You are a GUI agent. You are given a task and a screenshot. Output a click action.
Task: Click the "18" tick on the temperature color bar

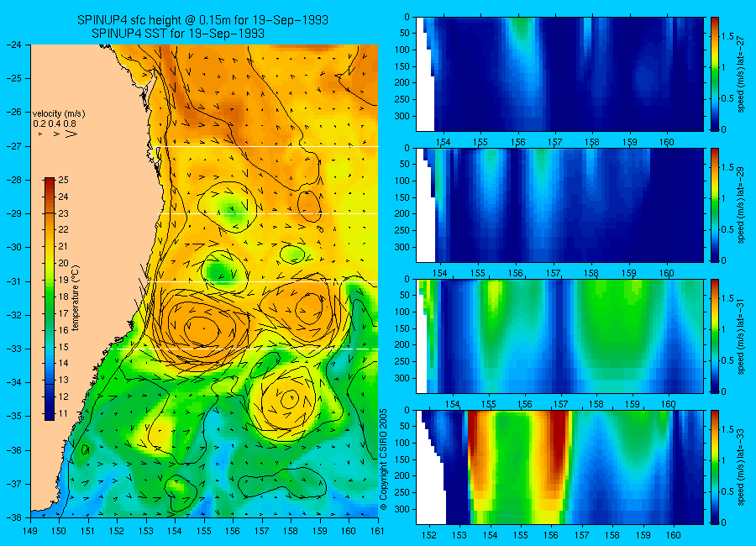pos(63,297)
